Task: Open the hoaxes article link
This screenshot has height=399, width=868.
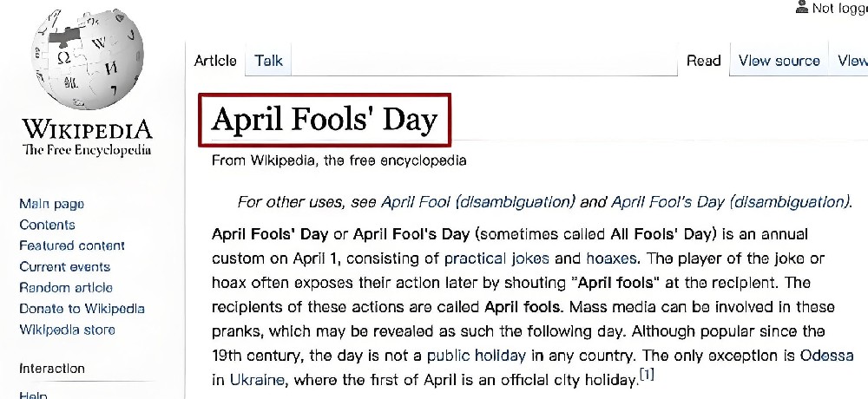Action: point(611,258)
